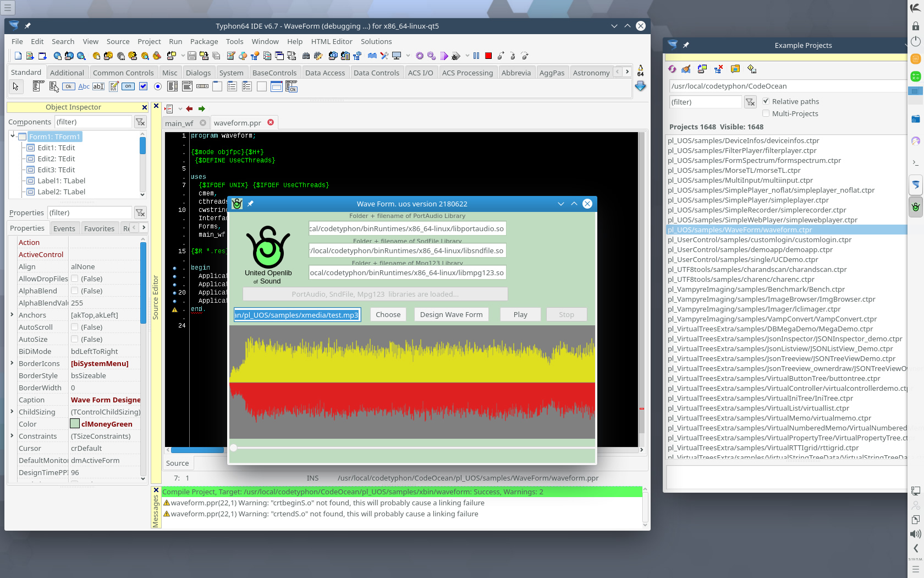Click the folder browse icon in Example Projects

[735, 69]
